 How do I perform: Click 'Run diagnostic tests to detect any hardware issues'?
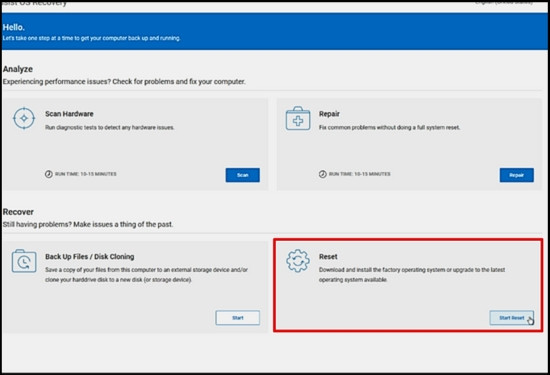tap(110, 127)
